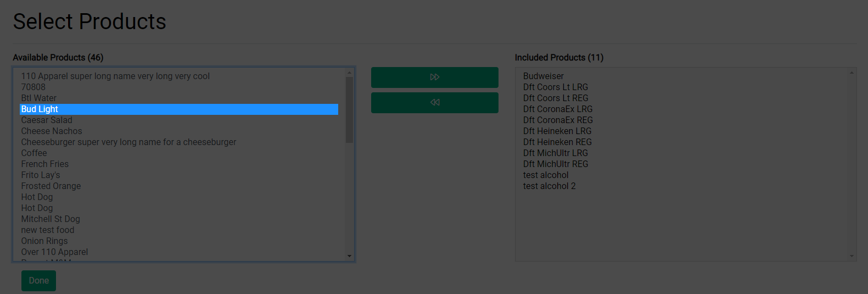
Task: Click the Done button
Action: tap(38, 281)
